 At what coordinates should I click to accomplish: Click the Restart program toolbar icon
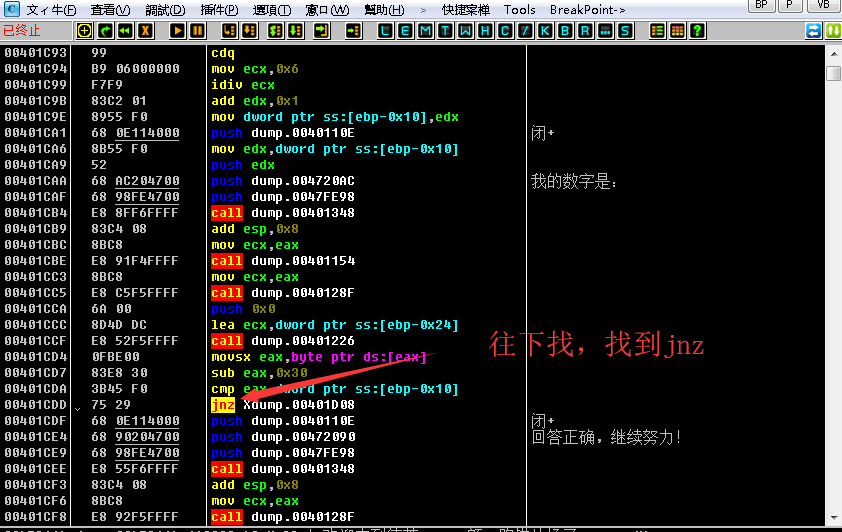pos(105,31)
